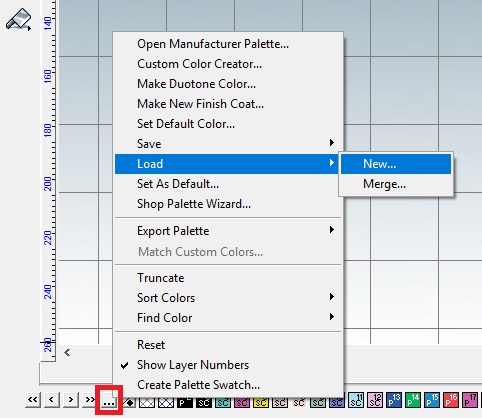The width and height of the screenshot is (482, 418).
Task: Jump to last palette colors with >> button
Action: click(x=89, y=400)
